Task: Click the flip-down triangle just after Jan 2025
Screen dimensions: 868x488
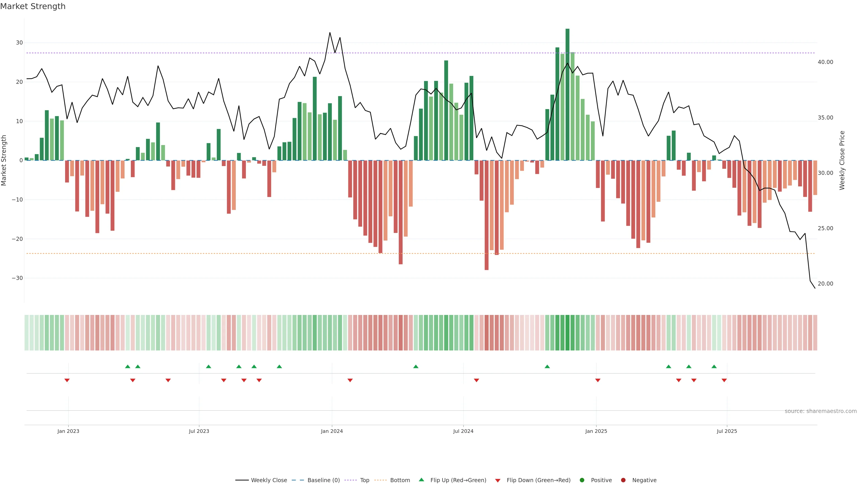Action: (x=598, y=380)
